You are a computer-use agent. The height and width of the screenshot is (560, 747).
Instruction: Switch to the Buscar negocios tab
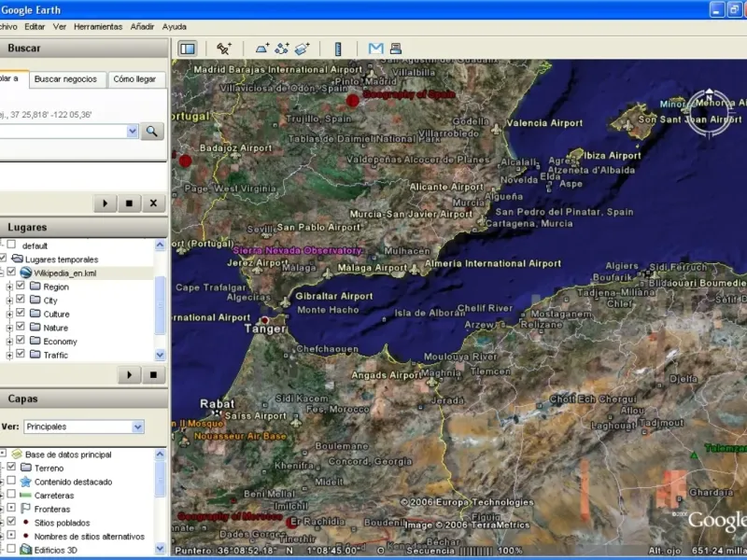click(x=65, y=79)
